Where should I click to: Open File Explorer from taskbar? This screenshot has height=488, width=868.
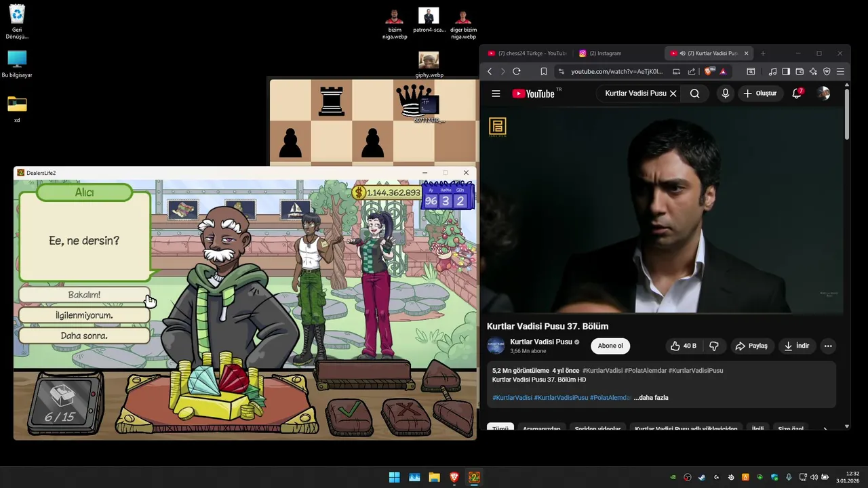434,477
